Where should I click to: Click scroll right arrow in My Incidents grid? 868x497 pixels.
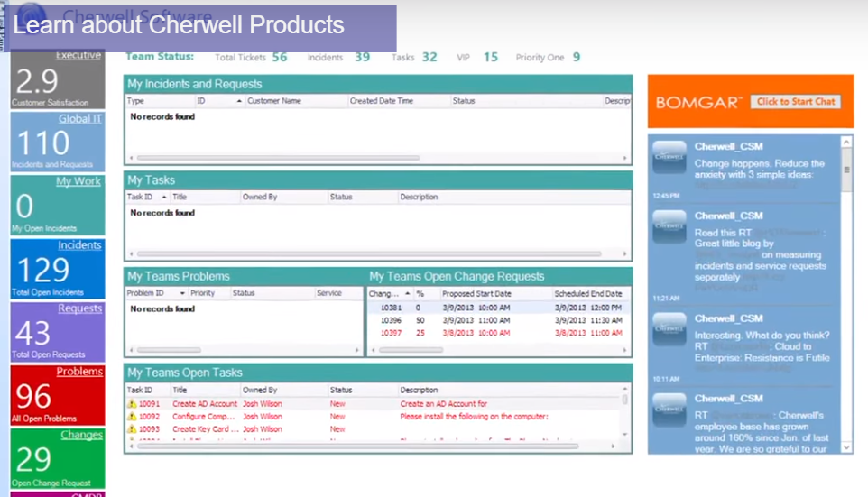(625, 158)
